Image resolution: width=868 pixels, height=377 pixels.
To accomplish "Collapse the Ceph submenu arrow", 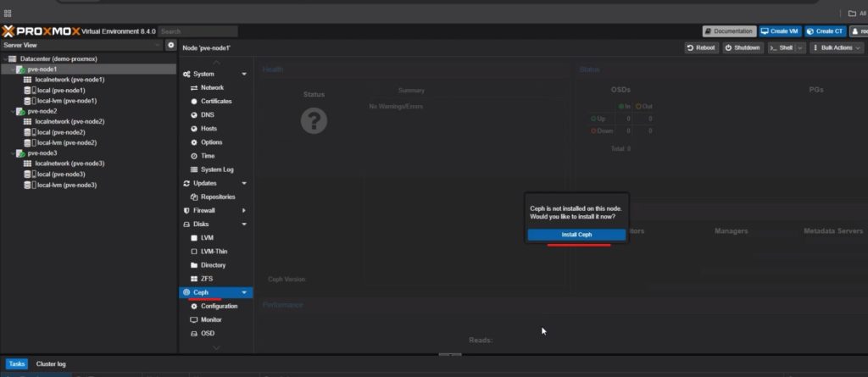I will 244,292.
